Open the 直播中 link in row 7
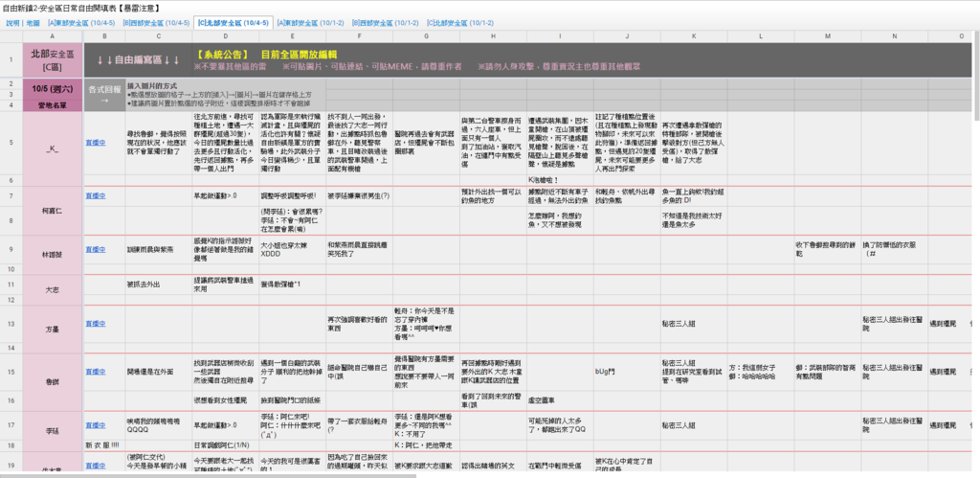 pos(96,195)
